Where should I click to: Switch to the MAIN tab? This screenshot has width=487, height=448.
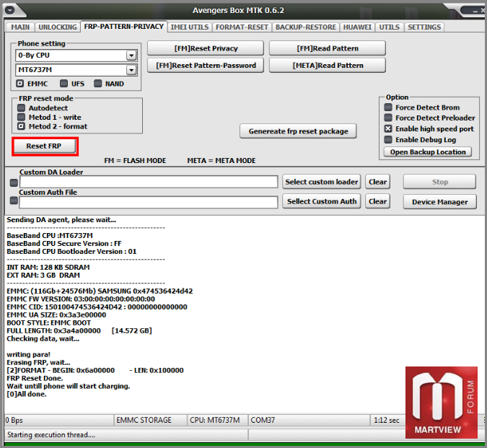click(x=20, y=27)
